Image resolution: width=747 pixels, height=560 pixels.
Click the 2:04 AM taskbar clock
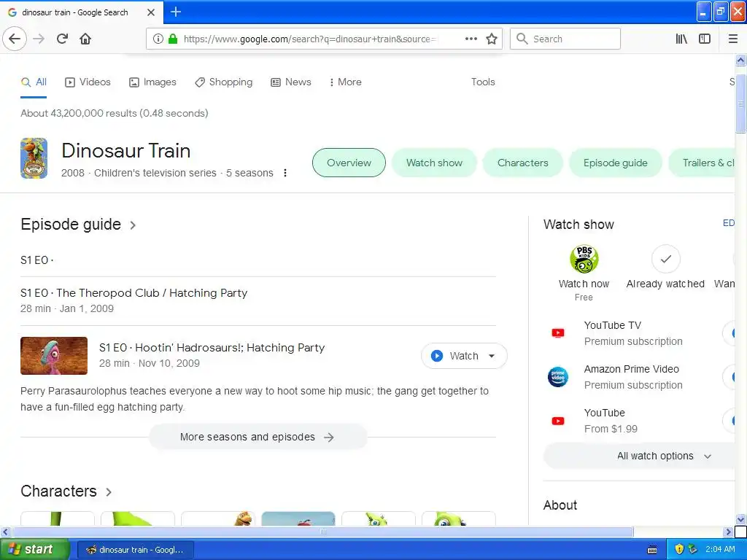click(720, 549)
